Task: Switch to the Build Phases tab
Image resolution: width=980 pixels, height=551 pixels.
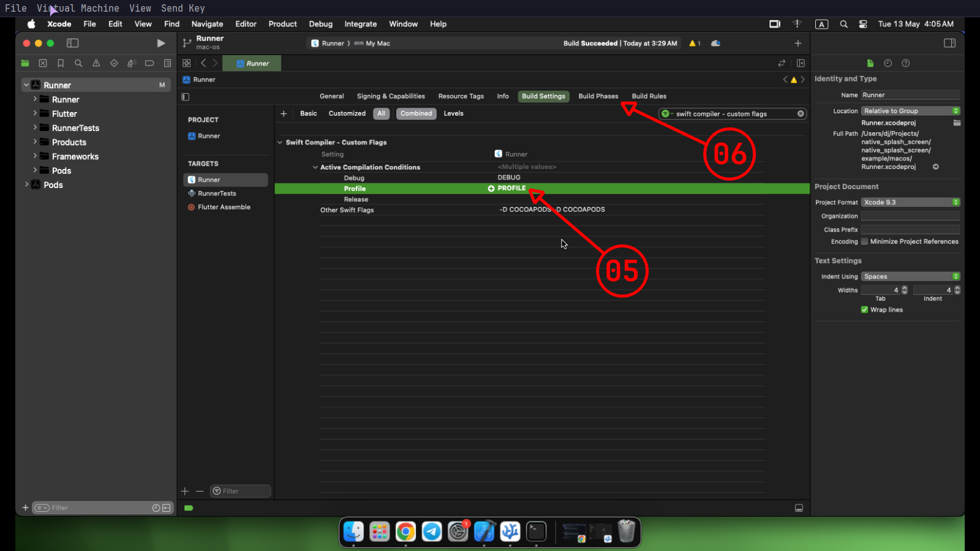Action: point(598,96)
